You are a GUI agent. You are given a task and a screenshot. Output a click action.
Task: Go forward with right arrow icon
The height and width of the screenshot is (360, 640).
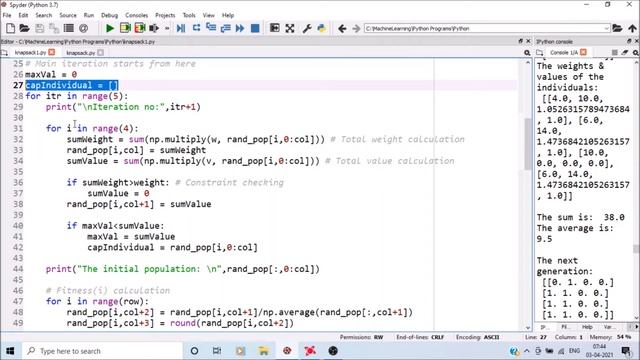[356, 28]
